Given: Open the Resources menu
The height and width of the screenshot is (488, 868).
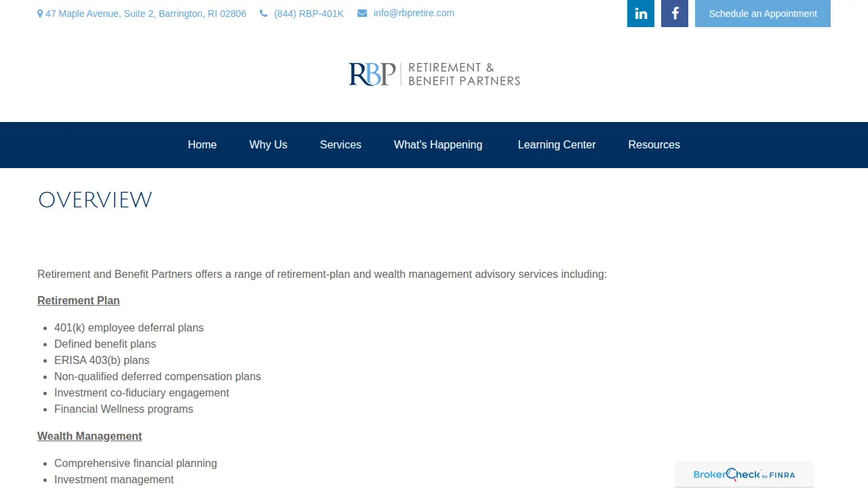Looking at the screenshot, I should point(654,145).
